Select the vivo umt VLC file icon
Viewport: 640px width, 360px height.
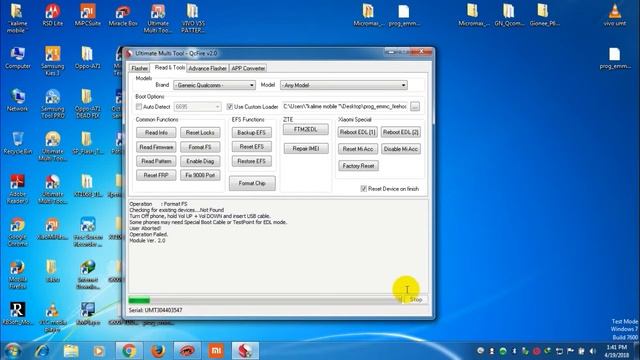tap(615, 16)
